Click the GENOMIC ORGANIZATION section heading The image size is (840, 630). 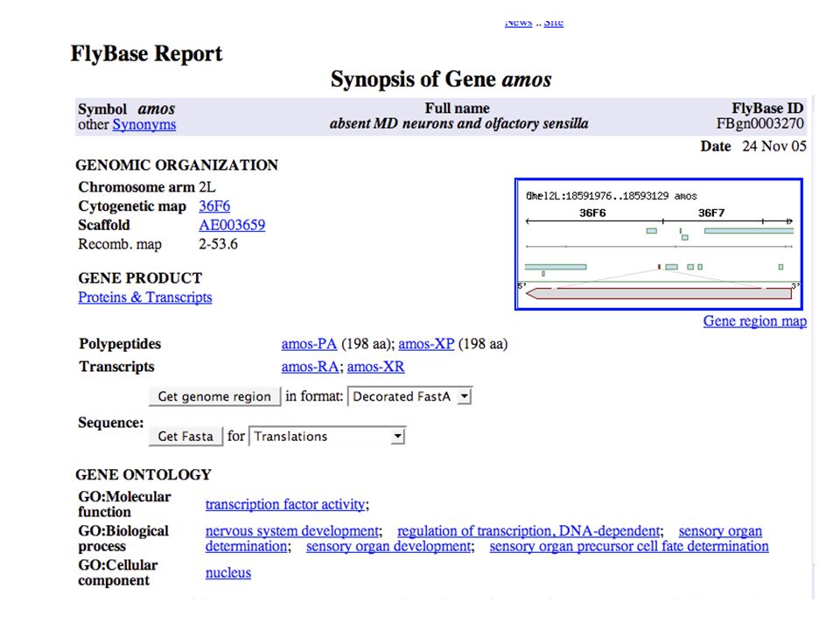(x=177, y=165)
